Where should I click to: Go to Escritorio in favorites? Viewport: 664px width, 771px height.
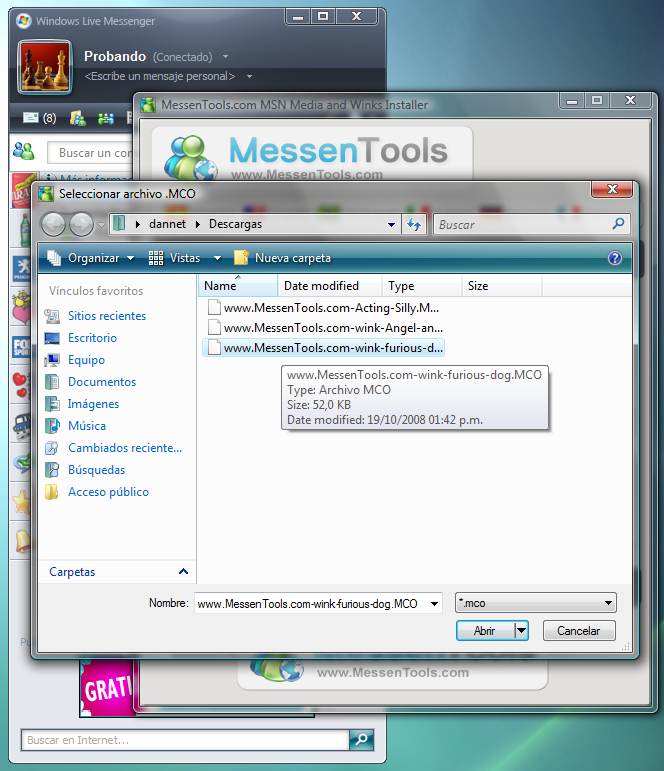[x=92, y=338]
